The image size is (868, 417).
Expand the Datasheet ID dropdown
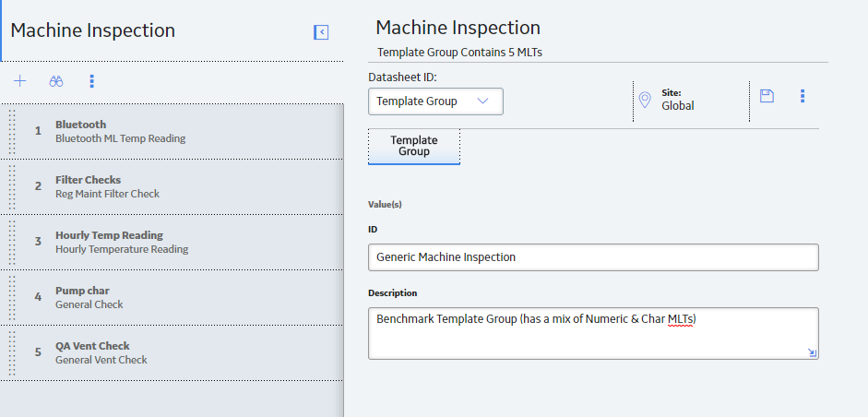click(435, 101)
